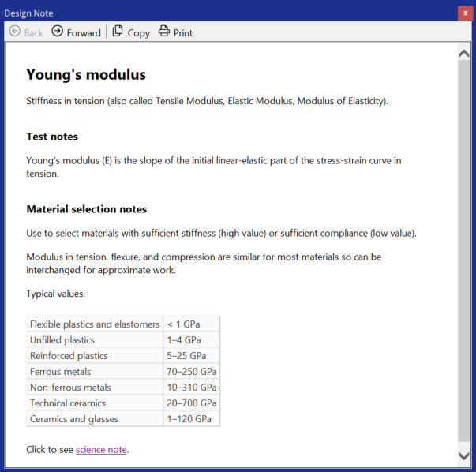This screenshot has width=476, height=472.
Task: Click the scrollbar down arrow
Action: pyautogui.click(x=464, y=456)
